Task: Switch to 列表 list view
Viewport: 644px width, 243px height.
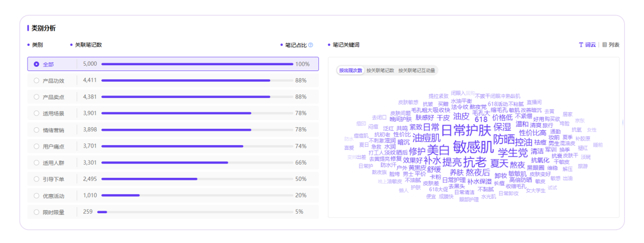Action: point(611,45)
